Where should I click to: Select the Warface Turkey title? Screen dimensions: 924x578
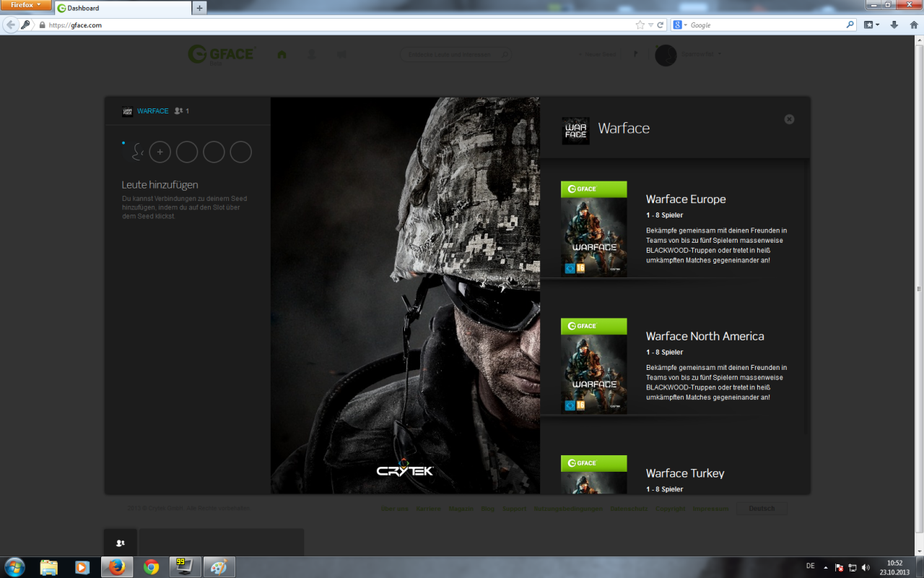click(x=685, y=474)
